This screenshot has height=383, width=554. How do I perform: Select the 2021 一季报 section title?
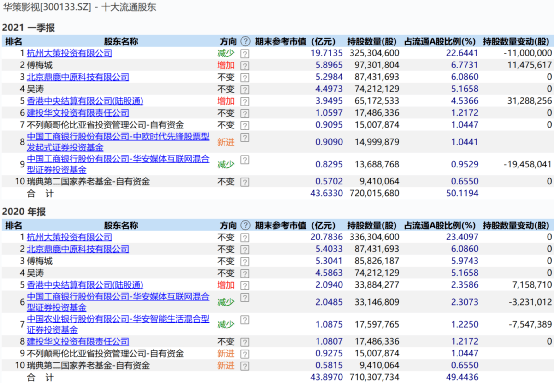(x=28, y=28)
